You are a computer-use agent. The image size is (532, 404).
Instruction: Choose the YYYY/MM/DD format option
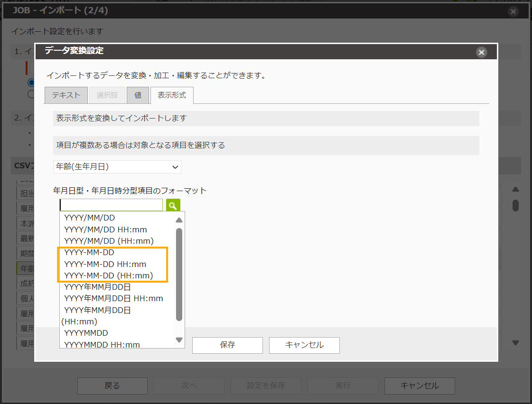pos(90,218)
